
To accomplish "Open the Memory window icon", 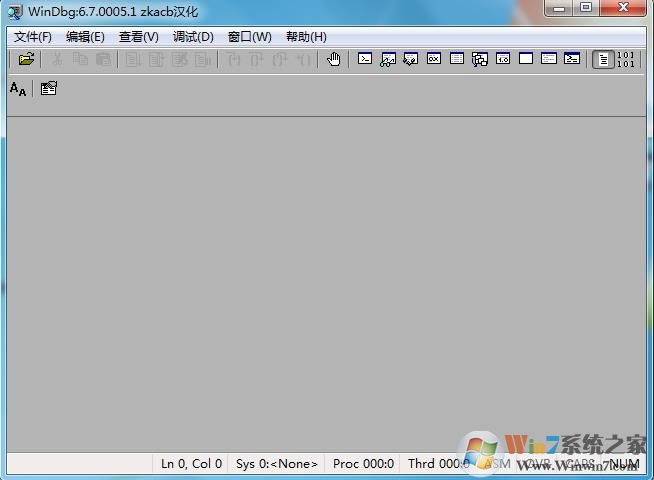I will pyautogui.click(x=457, y=59).
